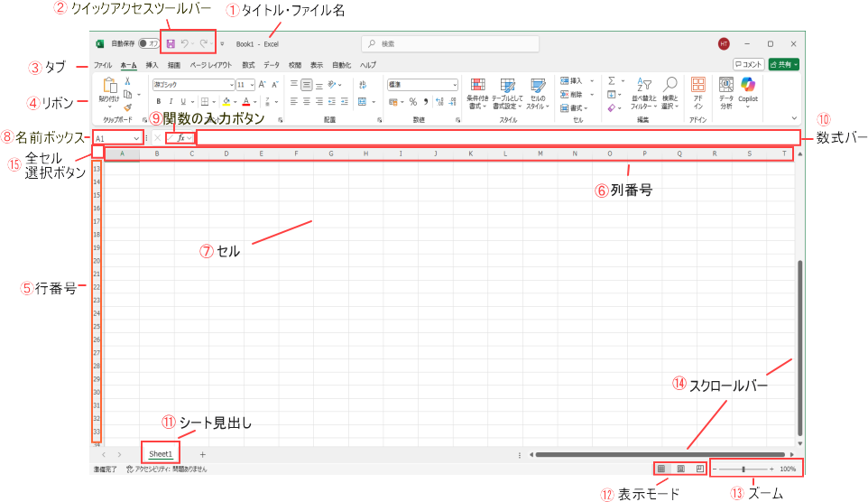The height and width of the screenshot is (502, 868).
Task: Toggle align right button
Action: [319, 101]
